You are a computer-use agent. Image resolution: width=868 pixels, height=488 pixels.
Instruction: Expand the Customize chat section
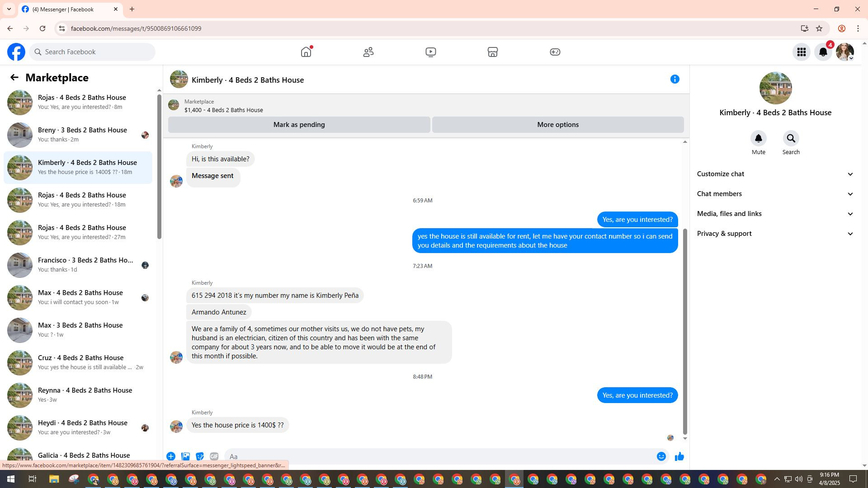coord(775,174)
